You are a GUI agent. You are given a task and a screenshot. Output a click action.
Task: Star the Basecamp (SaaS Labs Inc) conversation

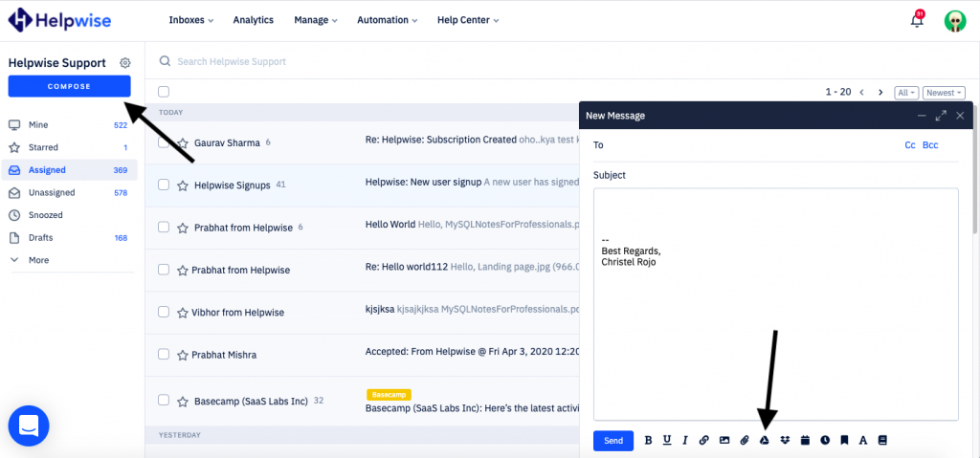click(x=183, y=402)
